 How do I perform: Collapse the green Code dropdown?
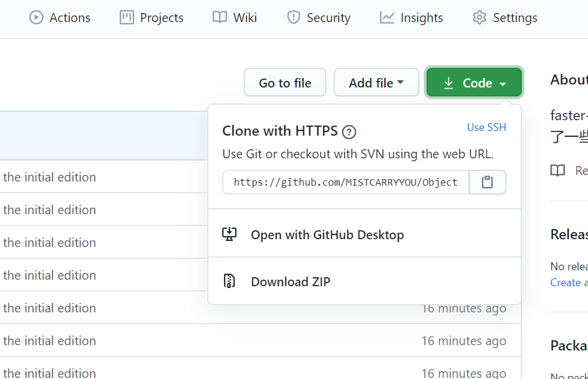[474, 83]
